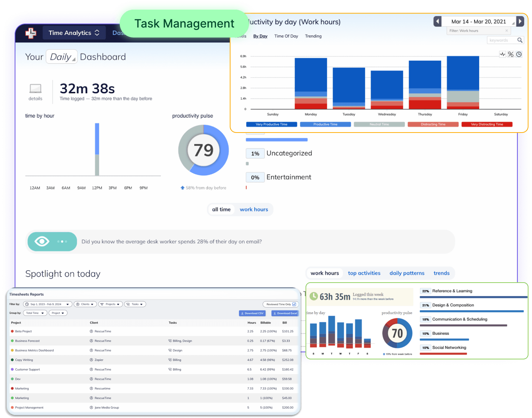Image resolution: width=532 pixels, height=418 pixels.
Task: Open the trends tab
Action: coord(442,273)
